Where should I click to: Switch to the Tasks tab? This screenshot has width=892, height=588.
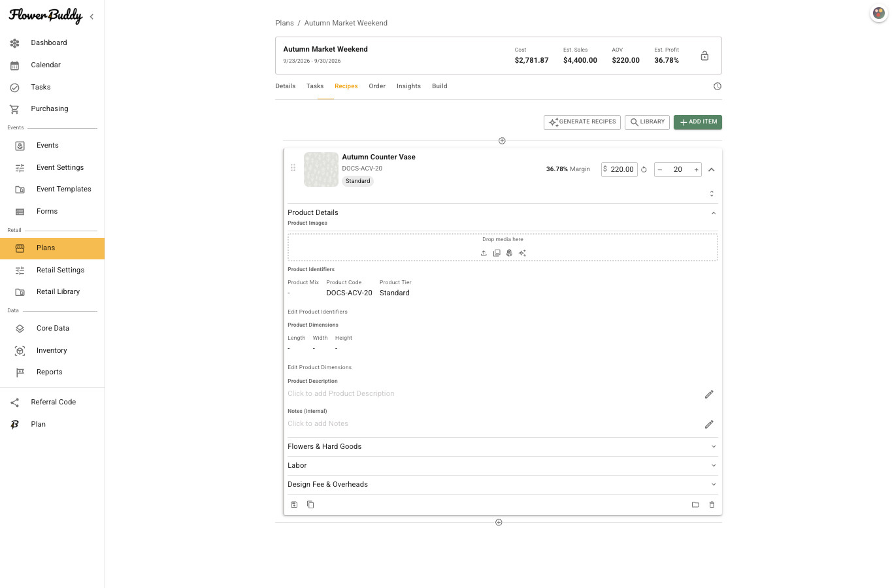coord(315,86)
